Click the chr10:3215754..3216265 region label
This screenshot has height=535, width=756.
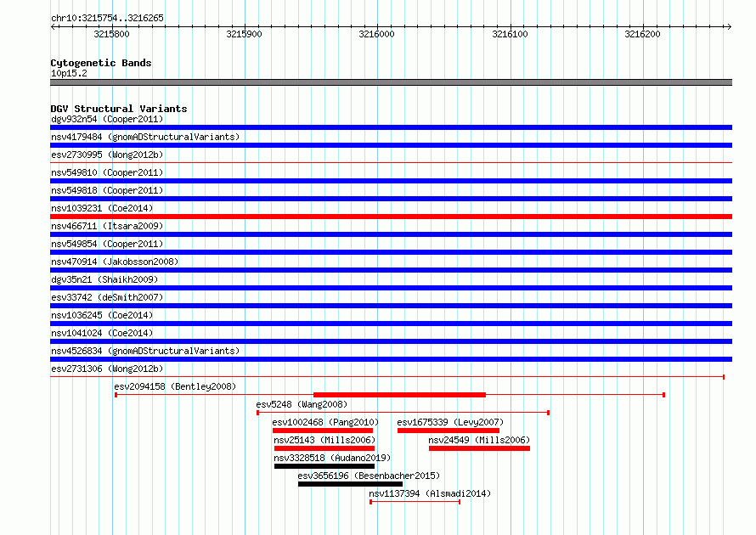108,18
